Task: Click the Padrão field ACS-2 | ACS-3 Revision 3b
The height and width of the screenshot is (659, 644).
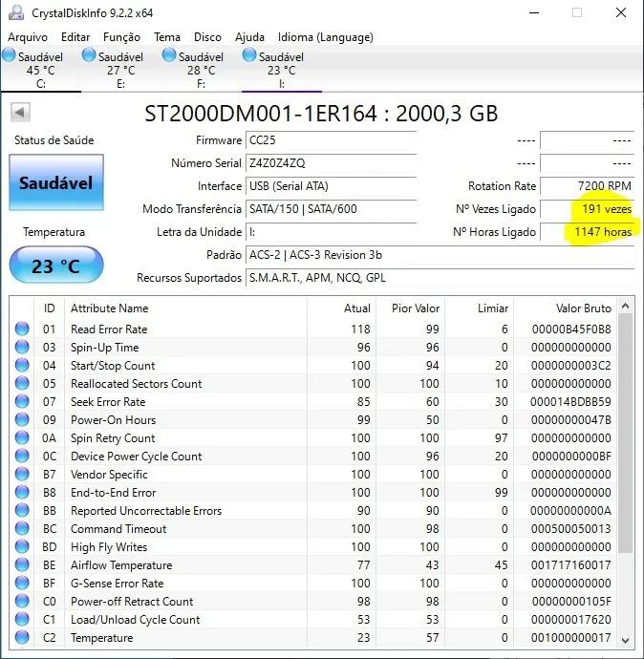Action: click(x=440, y=255)
